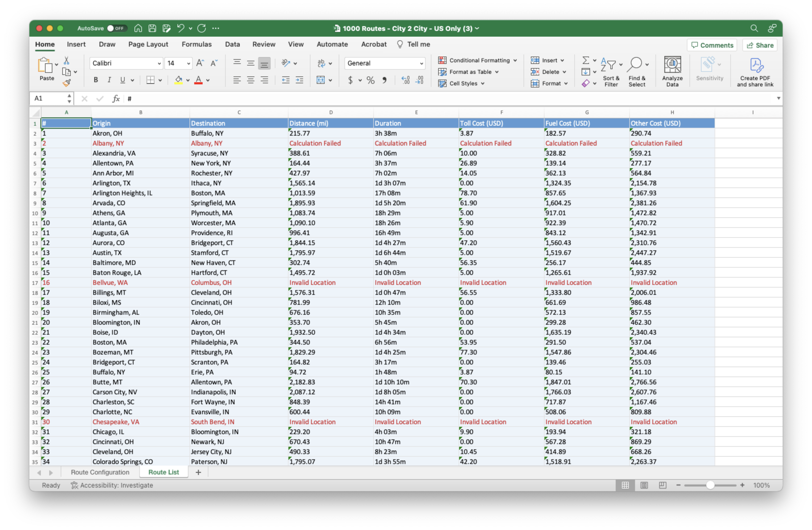The width and height of the screenshot is (812, 530).
Task: Open the borders dropdown arrow
Action: pos(160,81)
